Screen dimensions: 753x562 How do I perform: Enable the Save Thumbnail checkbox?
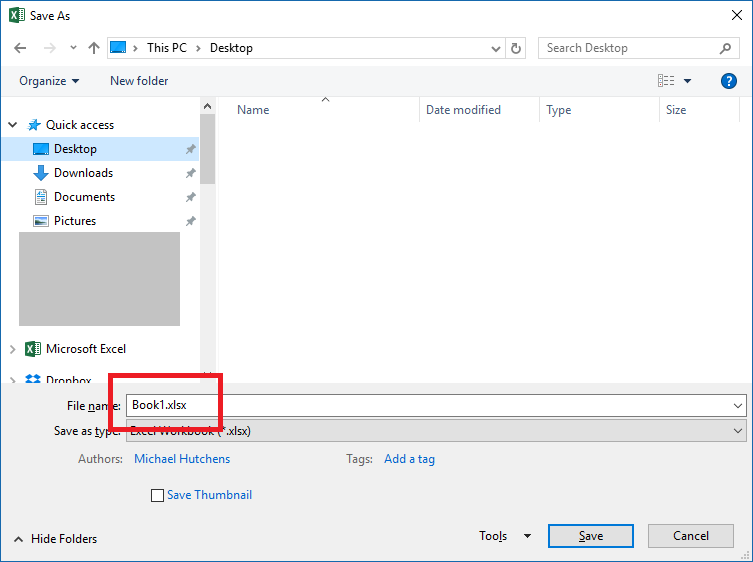click(157, 495)
